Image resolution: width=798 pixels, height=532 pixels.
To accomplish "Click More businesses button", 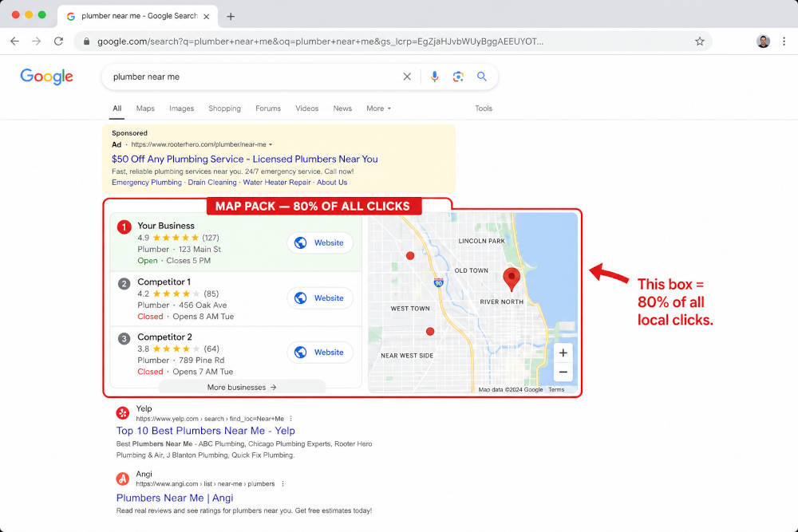I will (x=242, y=387).
